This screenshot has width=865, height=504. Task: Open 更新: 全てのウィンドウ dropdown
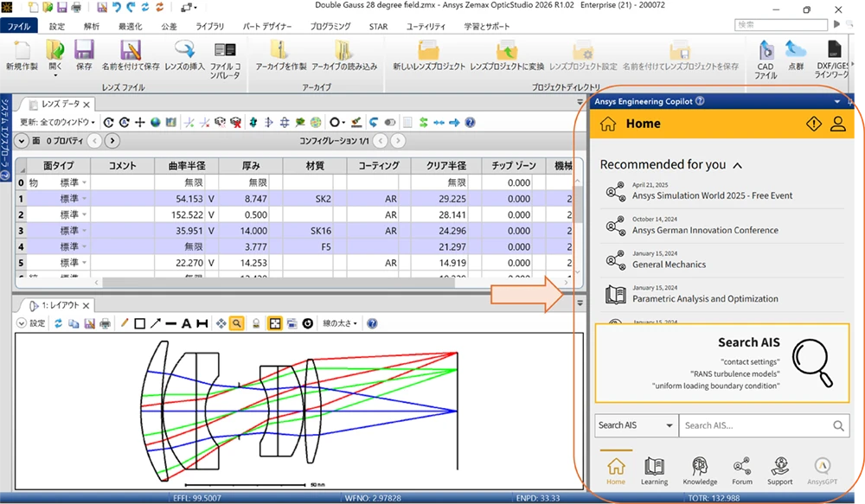click(x=57, y=123)
